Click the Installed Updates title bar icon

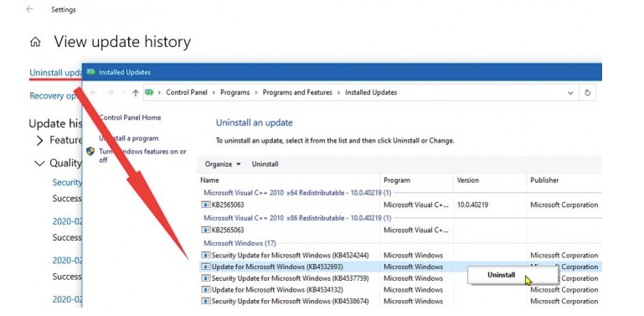90,72
